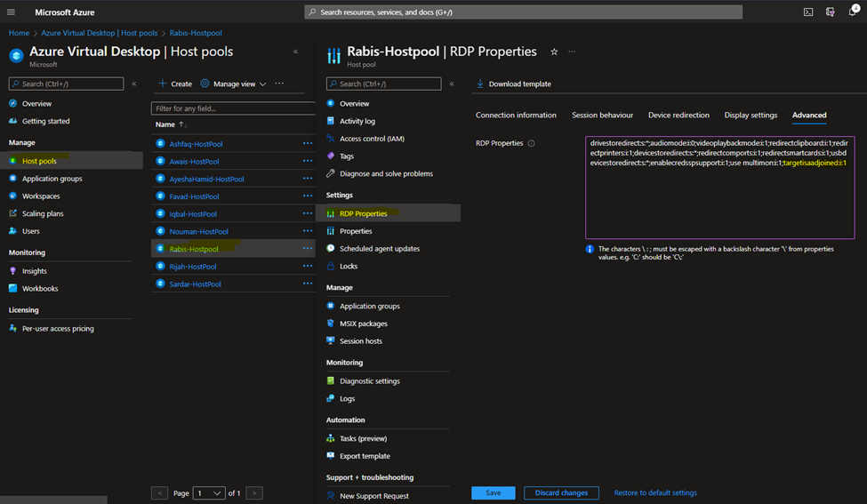Open context menu for Iqbal-HostPool
Viewport: 867px width, 504px height.
click(x=308, y=213)
